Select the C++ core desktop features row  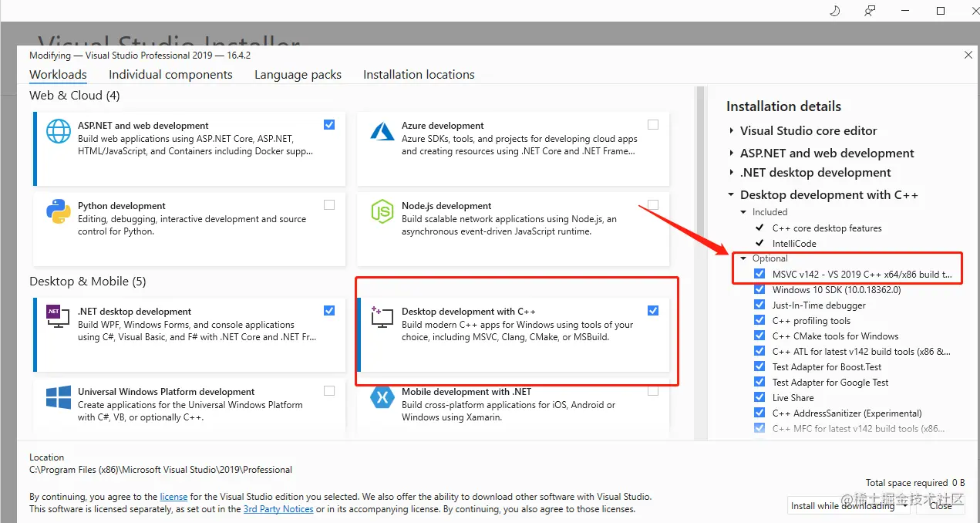827,228
